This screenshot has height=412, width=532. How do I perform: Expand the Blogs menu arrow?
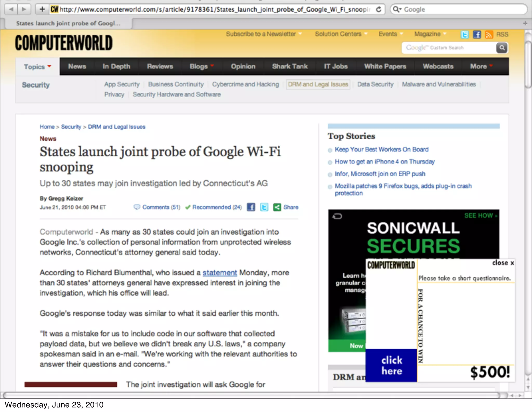point(212,66)
